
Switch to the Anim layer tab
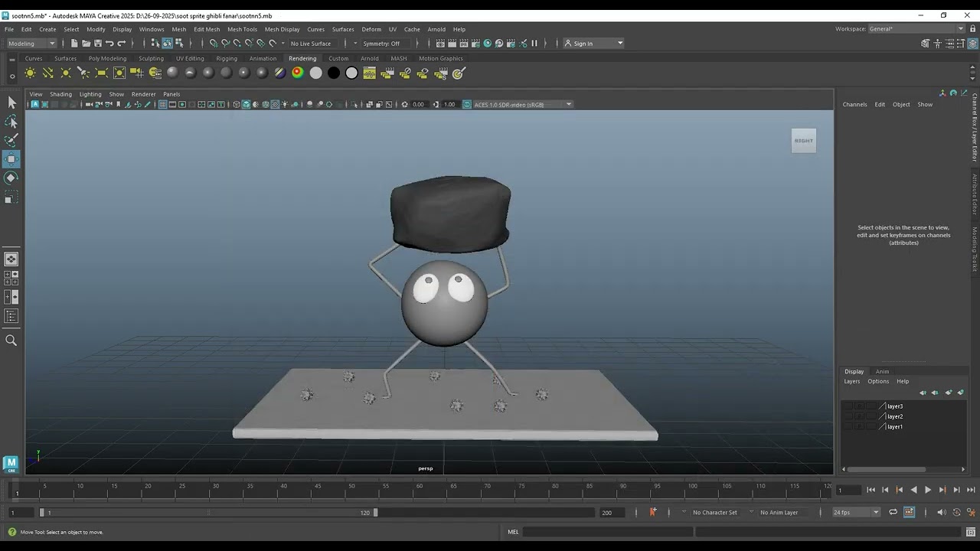[882, 372]
